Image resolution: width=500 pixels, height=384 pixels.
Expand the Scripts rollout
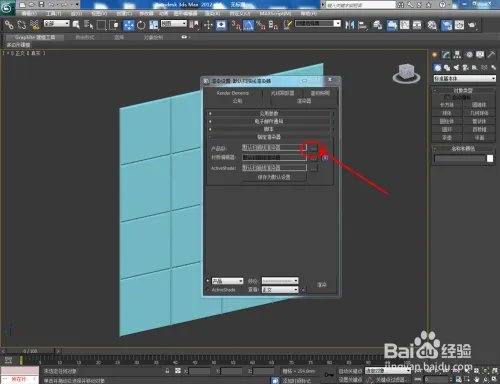(x=269, y=129)
